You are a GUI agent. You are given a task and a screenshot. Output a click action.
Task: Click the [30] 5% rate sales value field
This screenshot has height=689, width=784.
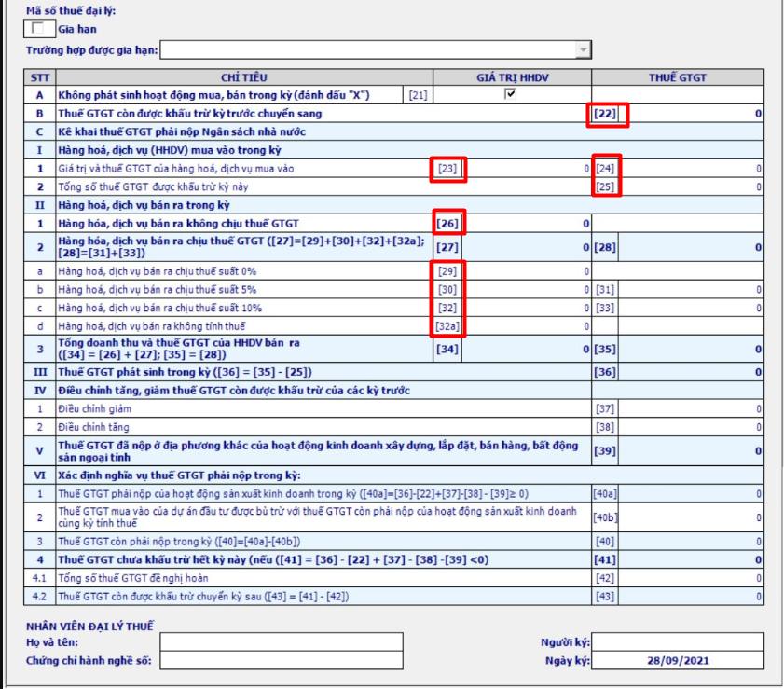[527, 290]
